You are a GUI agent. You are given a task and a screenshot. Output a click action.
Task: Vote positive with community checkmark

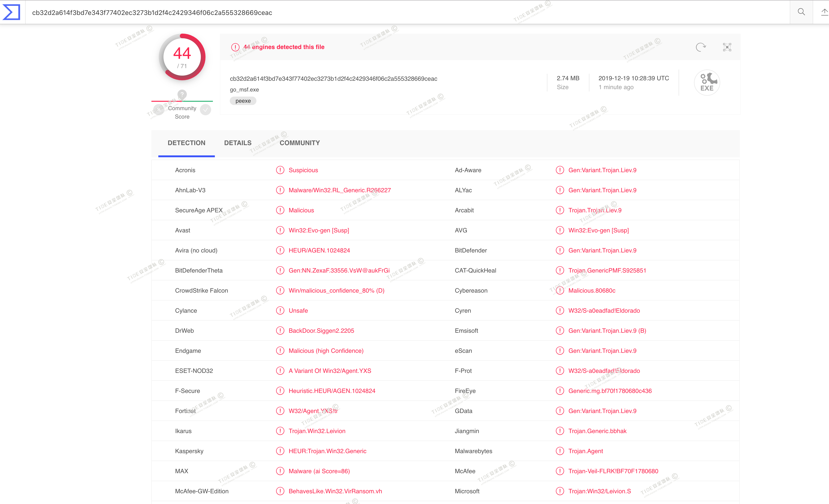point(205,110)
